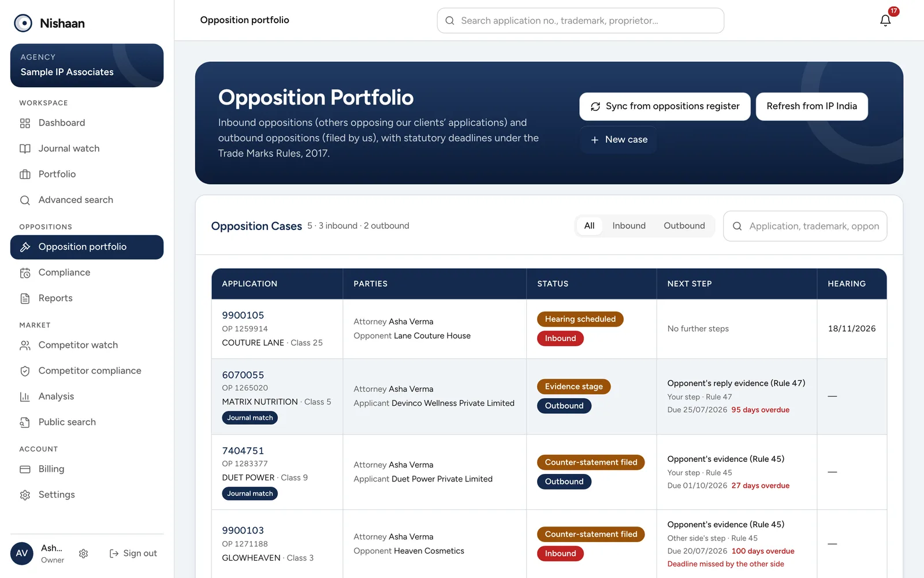This screenshot has width=924, height=578.
Task: Click the 18/11/2026 hearing date
Action: tap(852, 329)
